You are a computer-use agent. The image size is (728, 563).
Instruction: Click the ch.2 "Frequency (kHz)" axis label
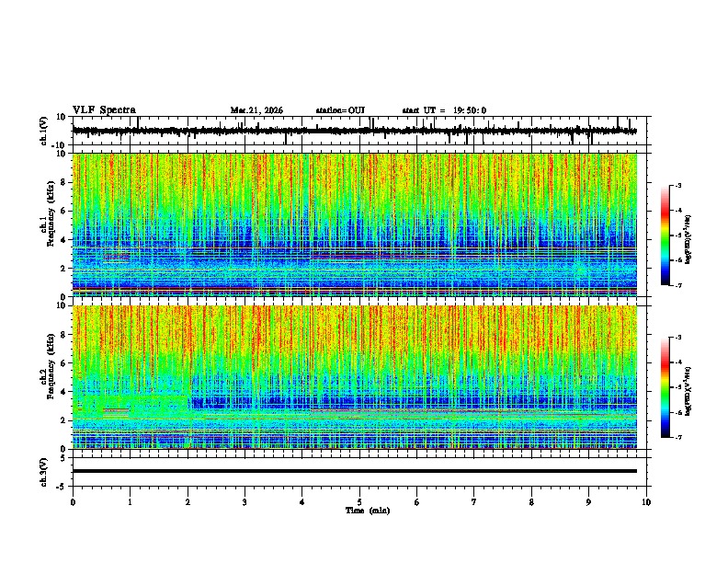pyautogui.click(x=51, y=366)
